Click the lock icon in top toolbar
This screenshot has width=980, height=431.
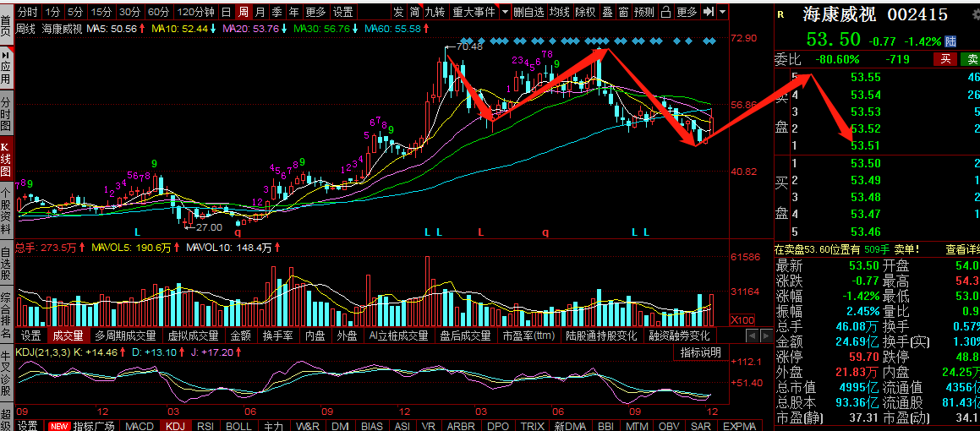point(666,11)
